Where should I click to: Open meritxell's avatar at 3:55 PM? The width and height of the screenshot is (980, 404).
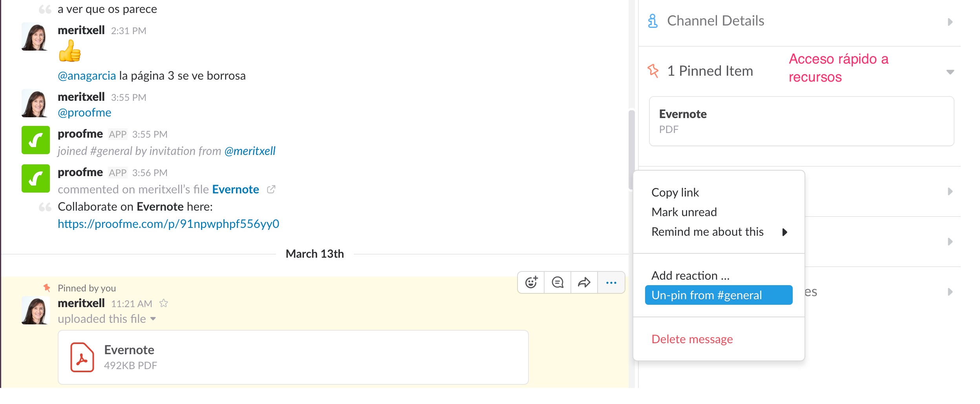click(x=36, y=103)
